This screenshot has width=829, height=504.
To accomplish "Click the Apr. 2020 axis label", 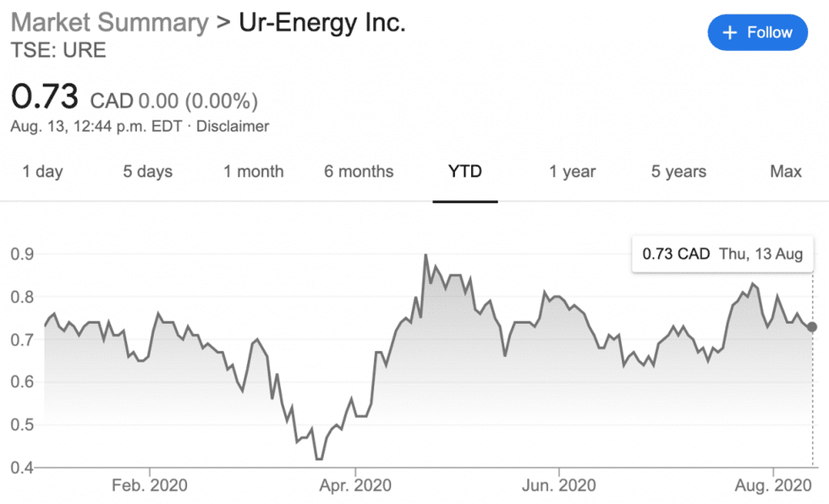I will [x=356, y=486].
